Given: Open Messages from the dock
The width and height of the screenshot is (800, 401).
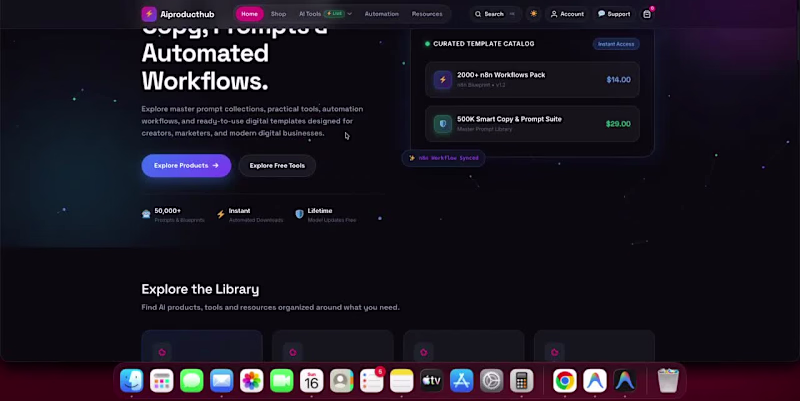Looking at the screenshot, I should click(192, 381).
